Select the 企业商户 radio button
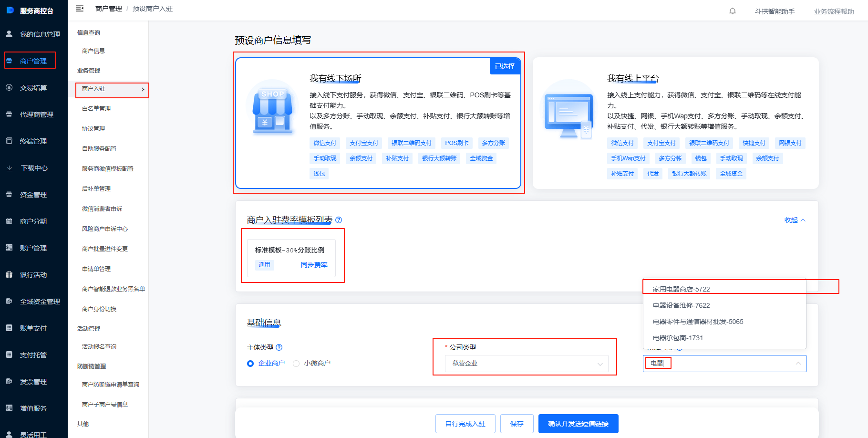 point(250,364)
